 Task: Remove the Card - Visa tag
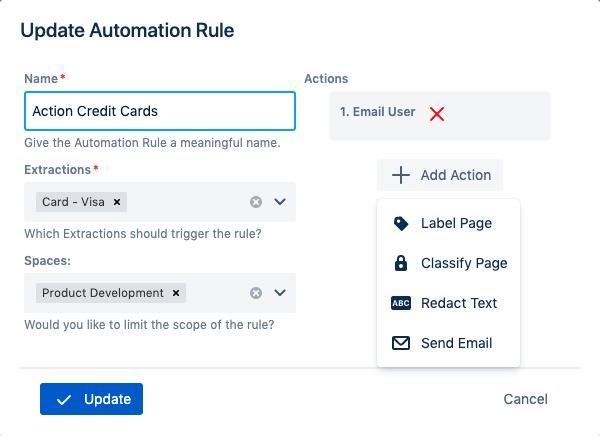(x=117, y=202)
